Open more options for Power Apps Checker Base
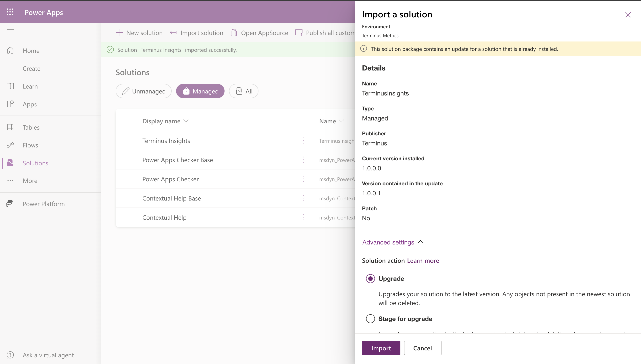 click(303, 160)
